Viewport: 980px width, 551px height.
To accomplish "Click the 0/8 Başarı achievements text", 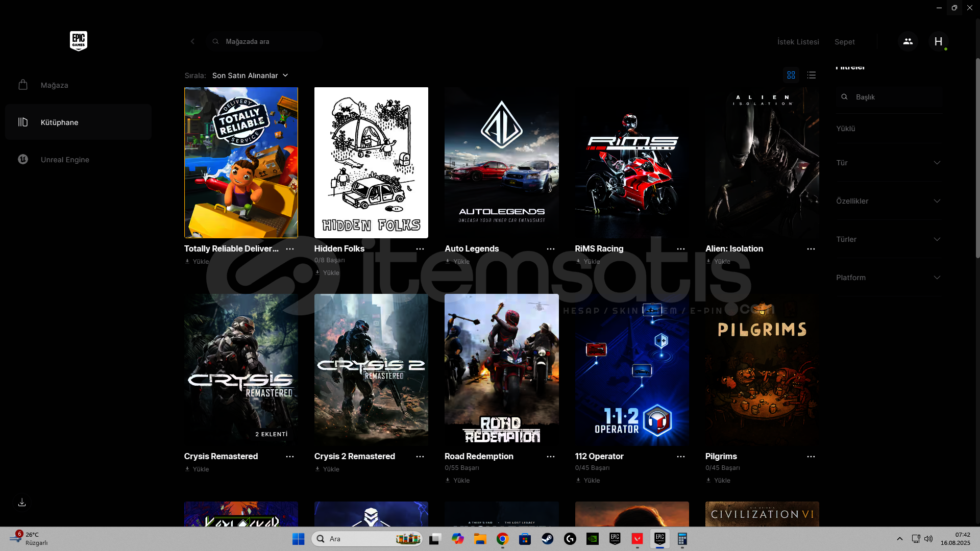I will click(x=330, y=260).
